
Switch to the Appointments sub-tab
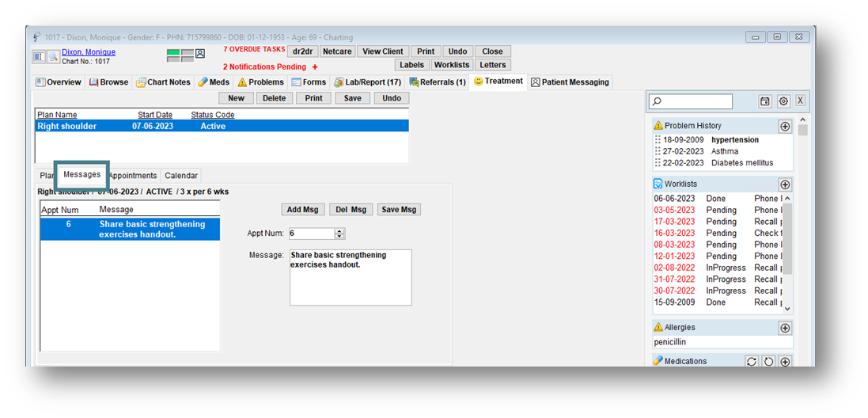click(133, 176)
